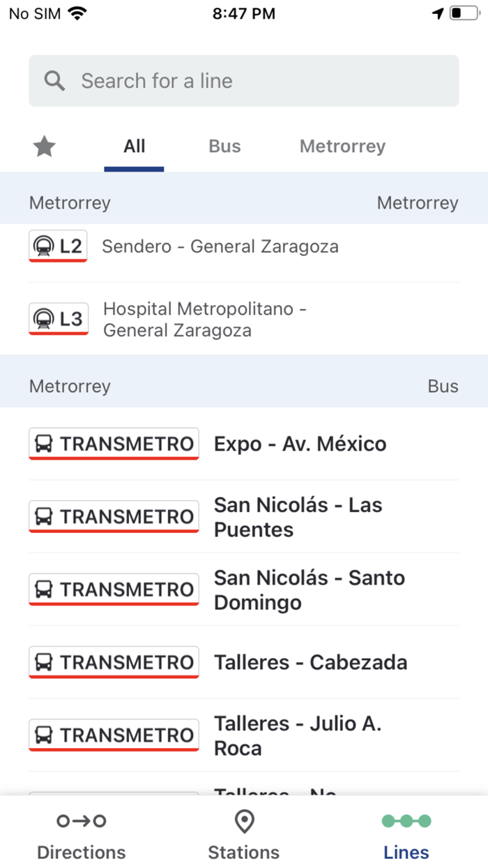Tap the L3 metro line badge
488x868 pixels.
tap(58, 319)
